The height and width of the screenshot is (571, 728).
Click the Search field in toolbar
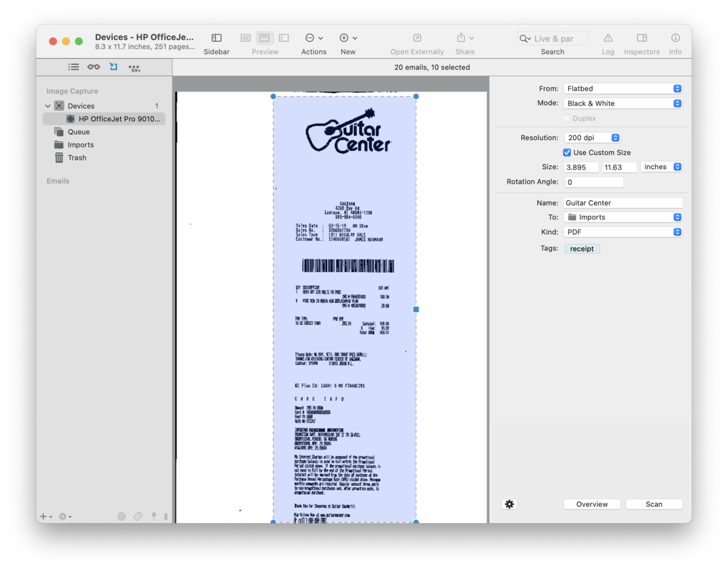pyautogui.click(x=553, y=38)
